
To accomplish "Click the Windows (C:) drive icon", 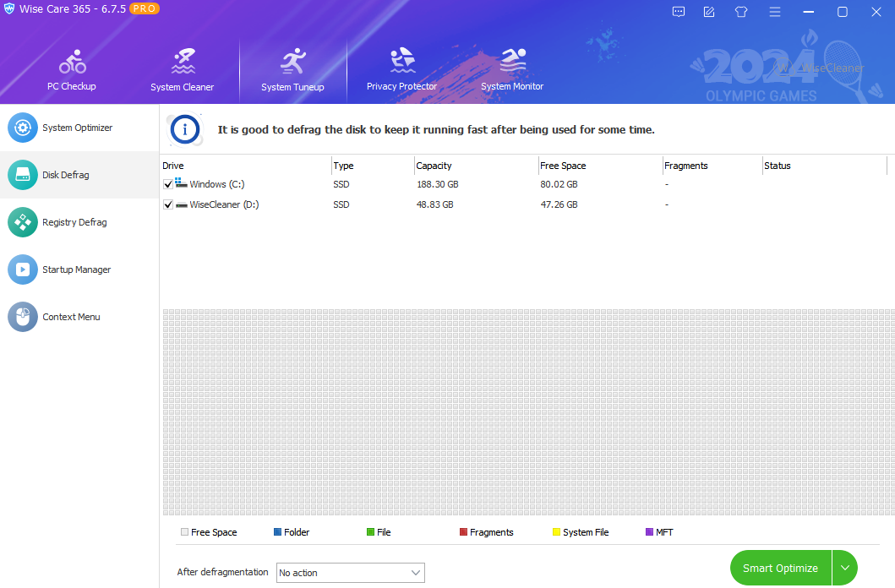I will pyautogui.click(x=181, y=183).
